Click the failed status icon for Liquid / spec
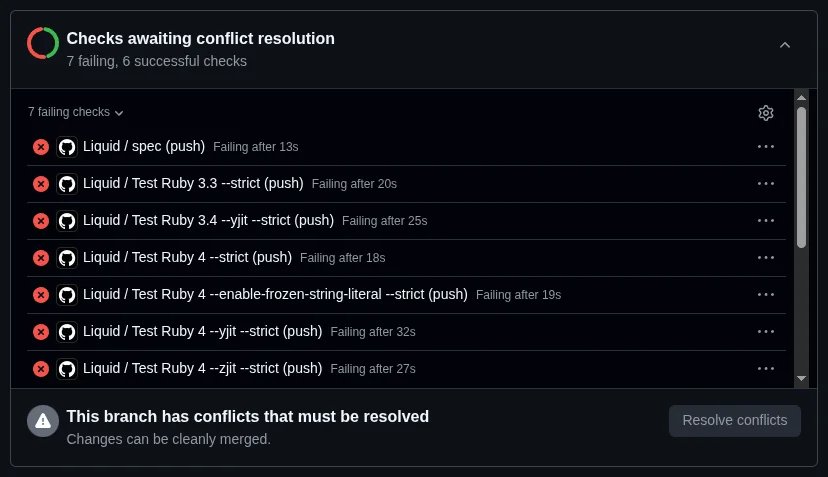Image resolution: width=828 pixels, height=477 pixels. point(41,147)
